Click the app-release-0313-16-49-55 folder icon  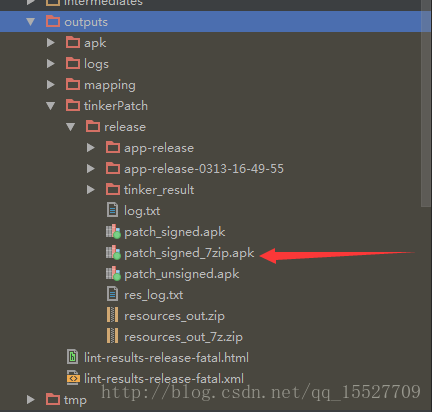point(113,168)
